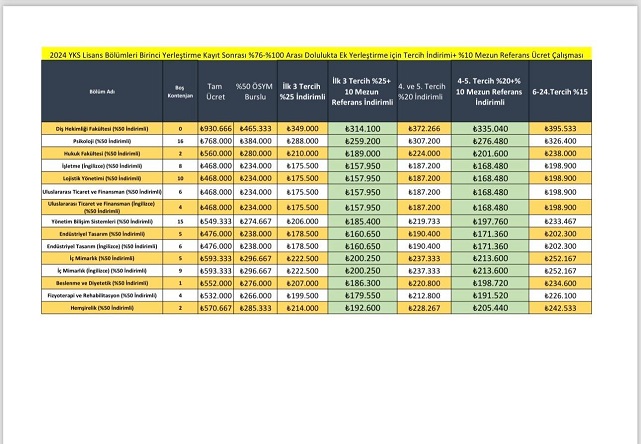Click the ₺549.333 full fee cell
Screen dimensions: 641x444
pyautogui.click(x=215, y=221)
